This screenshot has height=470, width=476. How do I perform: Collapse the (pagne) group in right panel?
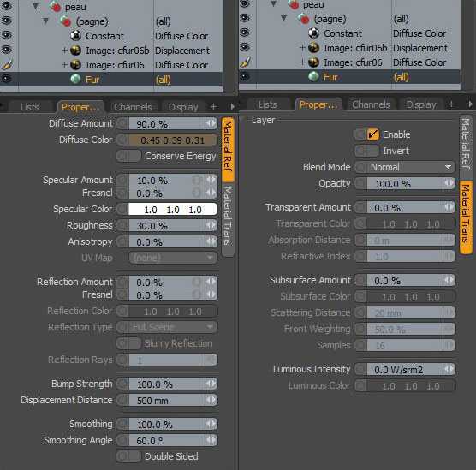(283, 19)
